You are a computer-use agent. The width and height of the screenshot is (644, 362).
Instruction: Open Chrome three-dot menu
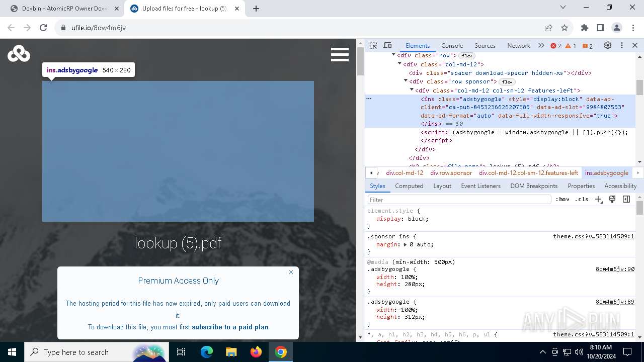(x=632, y=28)
